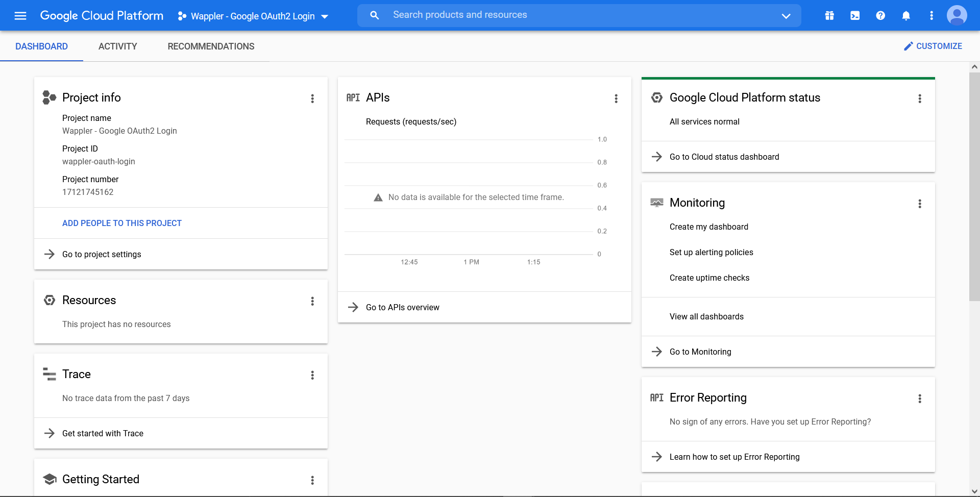The width and height of the screenshot is (980, 497).
Task: Click Set up alerting policies
Action: (x=712, y=252)
